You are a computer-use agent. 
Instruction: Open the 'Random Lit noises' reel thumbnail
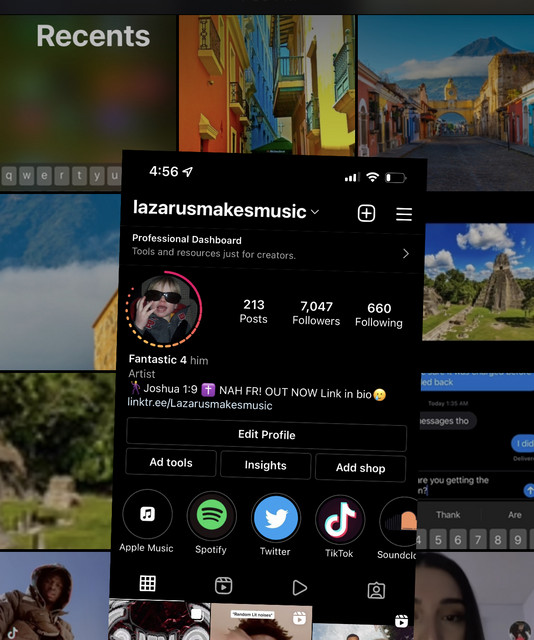pyautogui.click(x=262, y=622)
